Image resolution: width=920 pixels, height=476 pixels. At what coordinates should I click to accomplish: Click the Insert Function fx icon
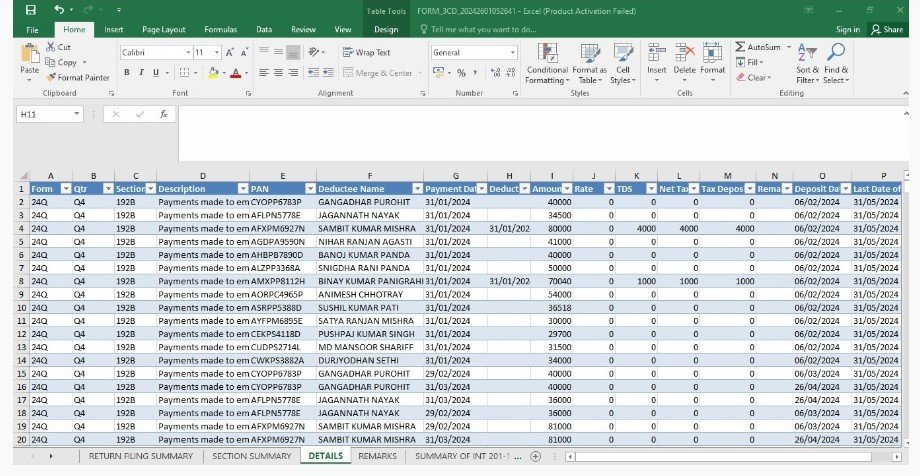(163, 114)
